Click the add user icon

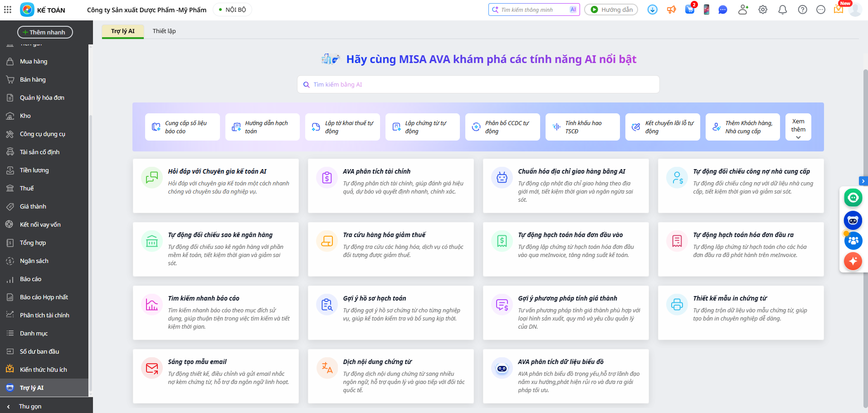[743, 10]
